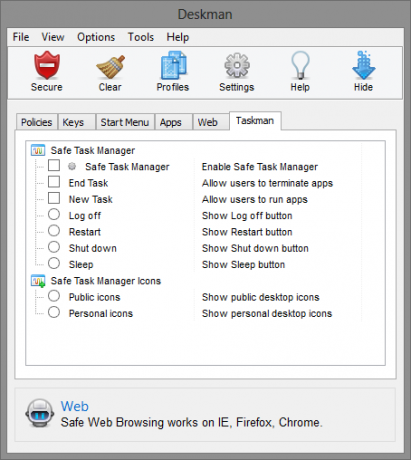Image resolution: width=411 pixels, height=460 pixels.
Task: Open Profiles from the toolbar
Action: (173, 65)
